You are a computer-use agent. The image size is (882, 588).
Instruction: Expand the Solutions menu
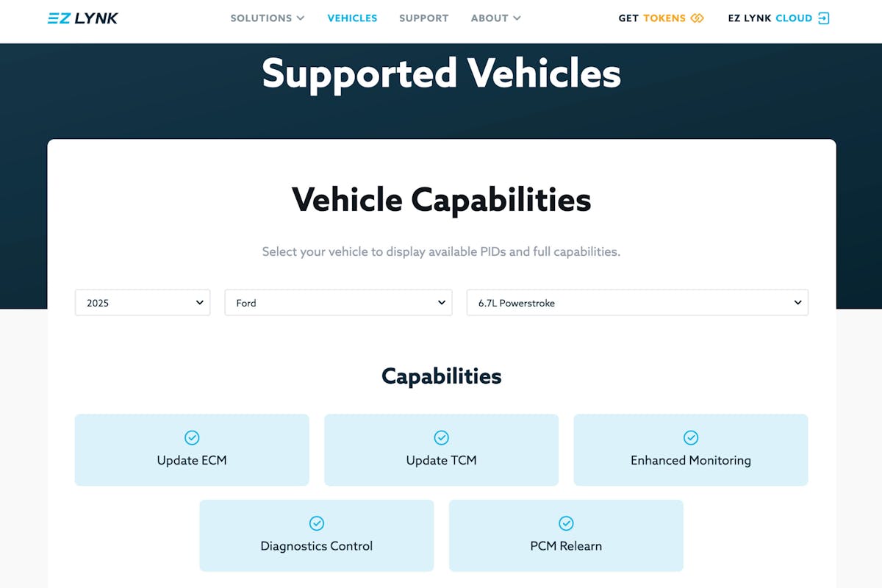(x=268, y=18)
